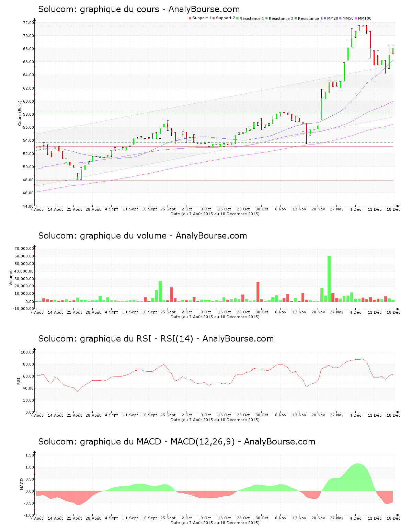The height and width of the screenshot is (532, 412).
Task: Click '6 Nov' on the RSI chart date axis
Action: coord(281,415)
